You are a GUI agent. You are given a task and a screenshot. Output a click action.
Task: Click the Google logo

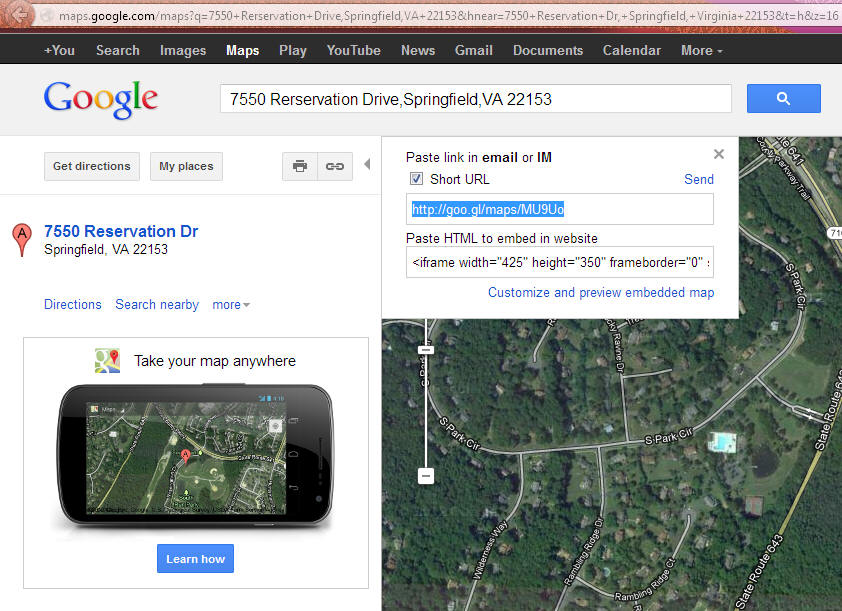(100, 100)
